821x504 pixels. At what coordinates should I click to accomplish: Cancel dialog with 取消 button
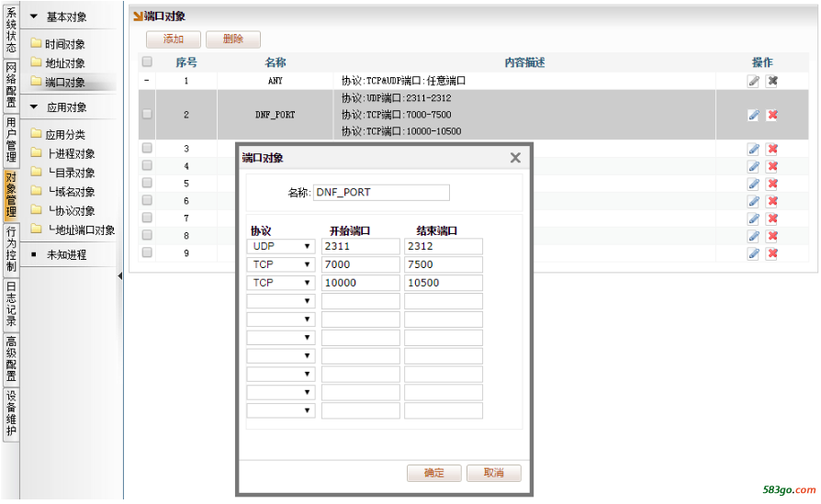[x=494, y=474]
